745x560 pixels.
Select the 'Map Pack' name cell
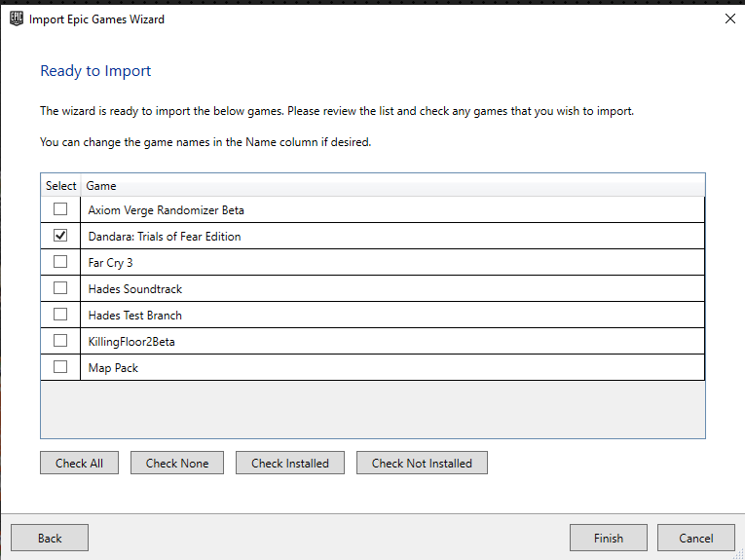click(392, 367)
